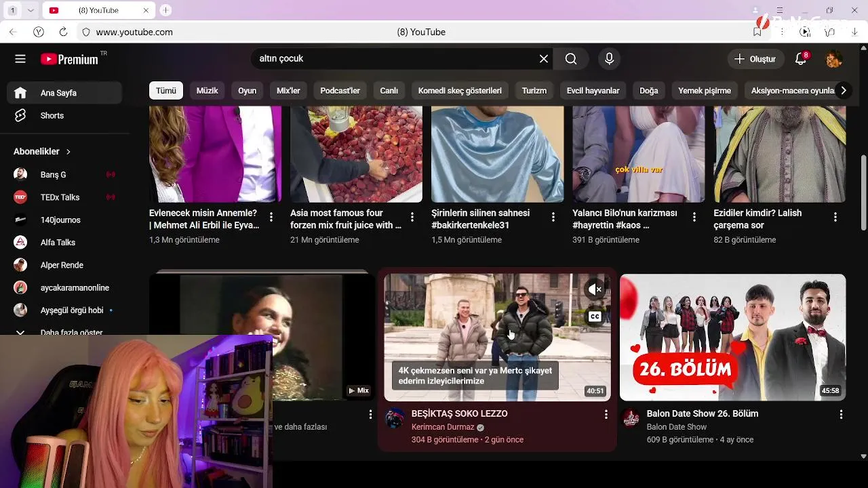
Task: Open options menu for the Mix playlist
Action: (370, 414)
